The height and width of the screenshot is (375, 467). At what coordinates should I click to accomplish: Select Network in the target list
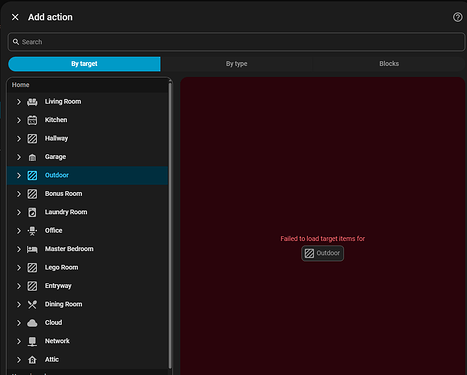(x=57, y=341)
